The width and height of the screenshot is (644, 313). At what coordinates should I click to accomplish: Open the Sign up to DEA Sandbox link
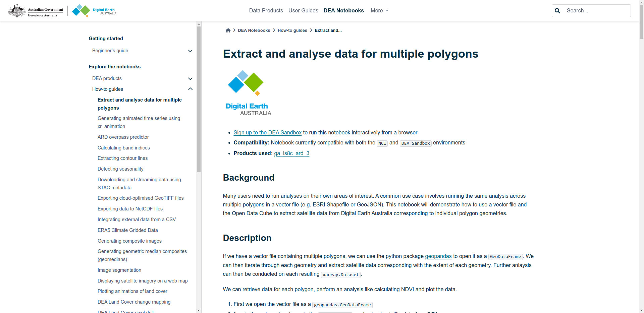click(x=267, y=133)
